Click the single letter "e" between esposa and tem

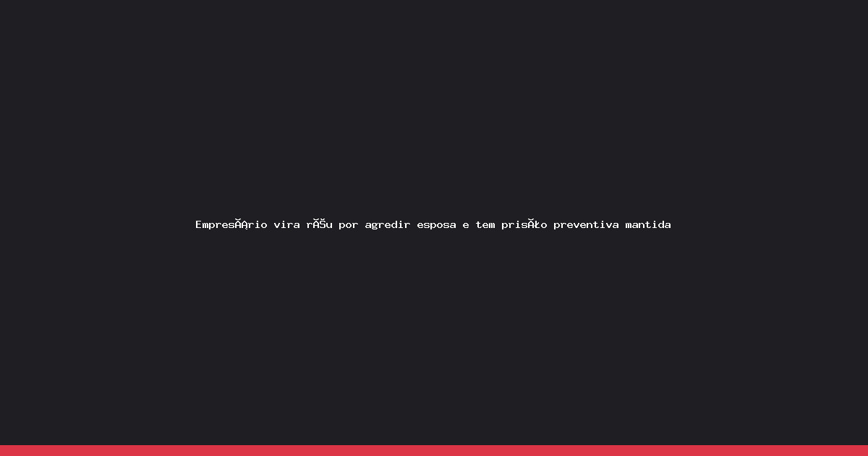[x=466, y=225]
